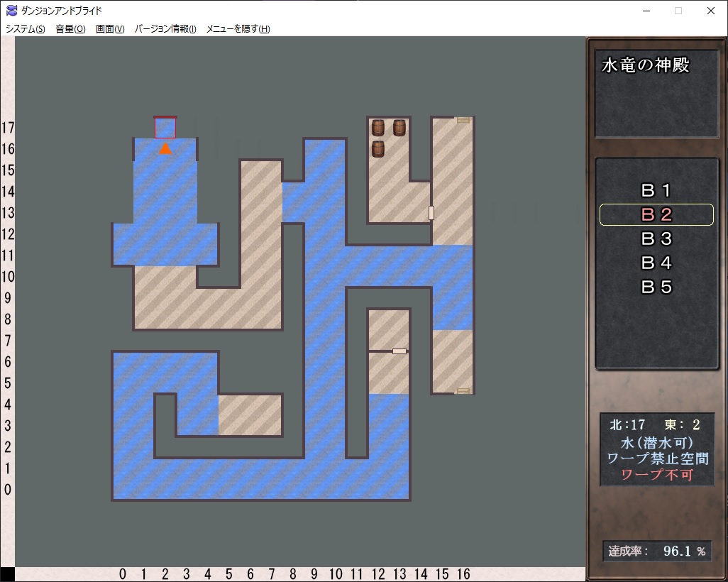
Task: Click the top-left barrel in the storage room
Action: [x=378, y=128]
